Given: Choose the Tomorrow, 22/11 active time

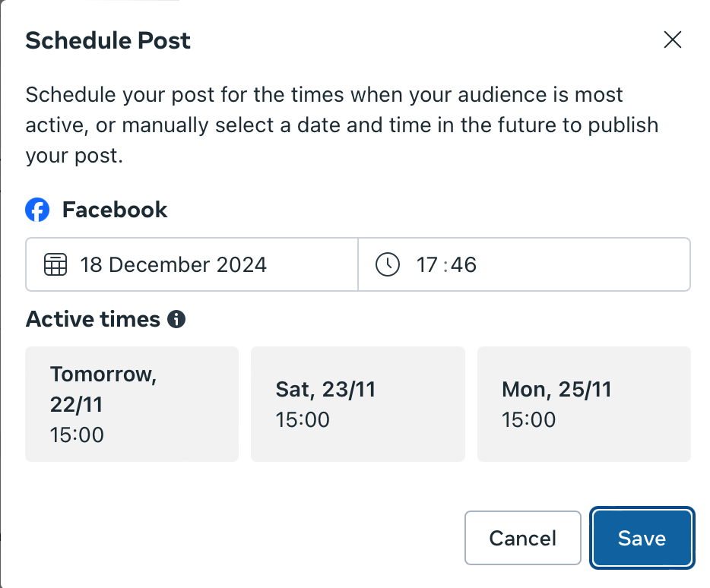Looking at the screenshot, I should pos(132,404).
